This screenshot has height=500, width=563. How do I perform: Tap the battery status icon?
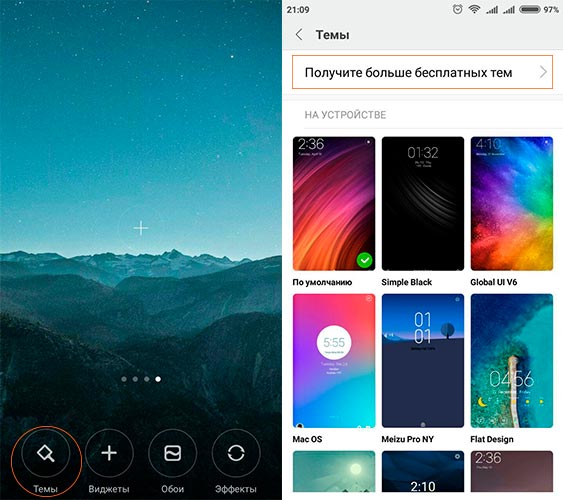(530, 9)
